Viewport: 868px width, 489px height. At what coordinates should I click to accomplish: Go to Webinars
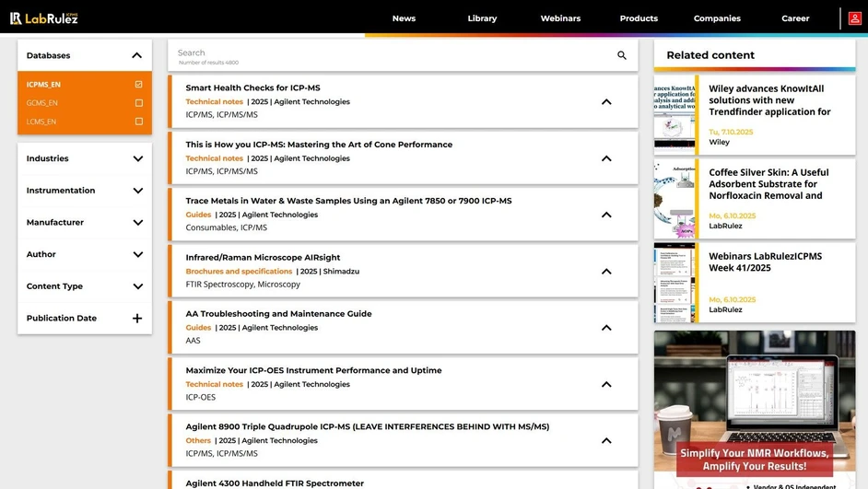click(560, 18)
